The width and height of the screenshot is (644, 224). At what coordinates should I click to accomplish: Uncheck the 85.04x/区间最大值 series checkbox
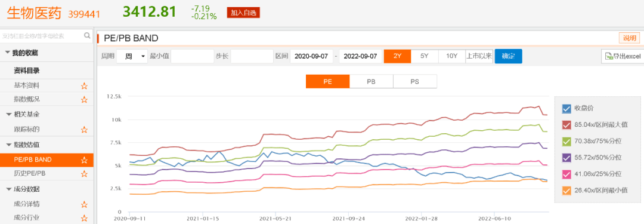[x=566, y=125]
